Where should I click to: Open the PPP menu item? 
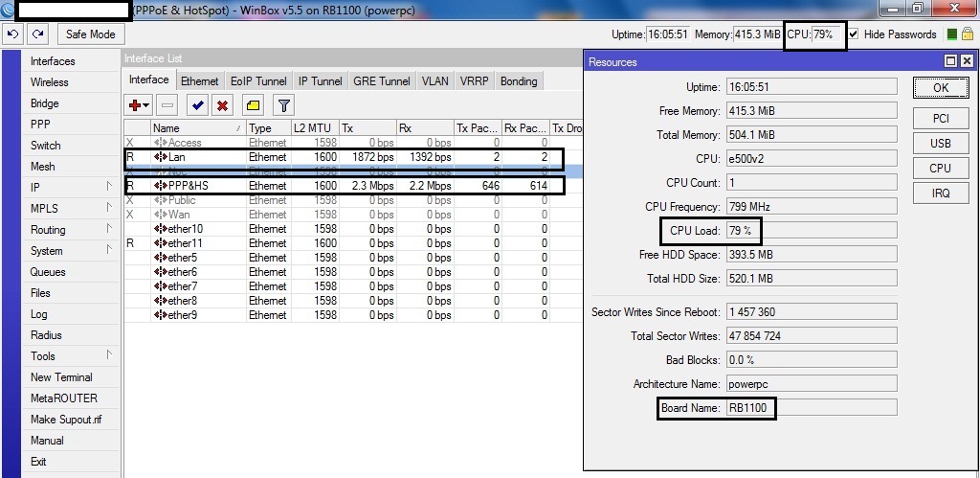click(x=40, y=125)
